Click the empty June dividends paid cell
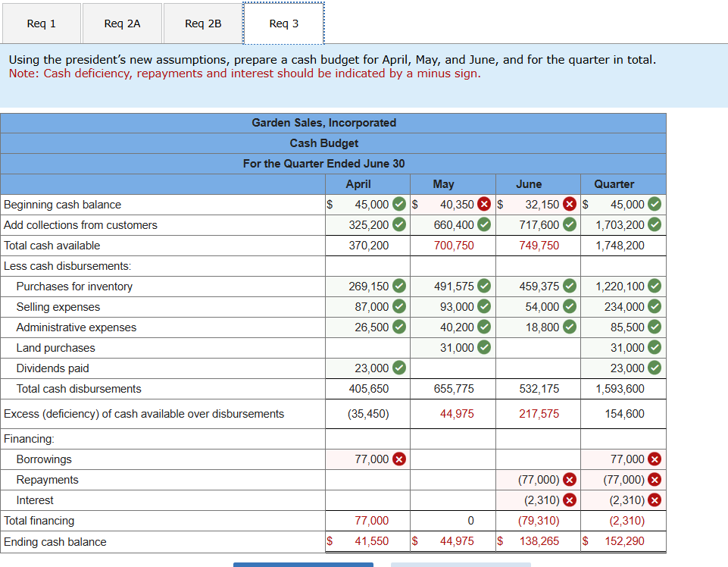728x567 pixels. click(538, 368)
